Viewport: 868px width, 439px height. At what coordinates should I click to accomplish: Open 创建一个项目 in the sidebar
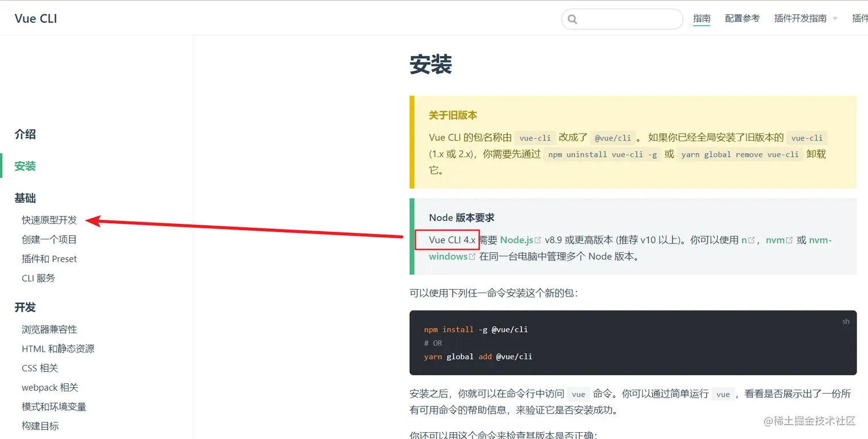tap(50, 239)
